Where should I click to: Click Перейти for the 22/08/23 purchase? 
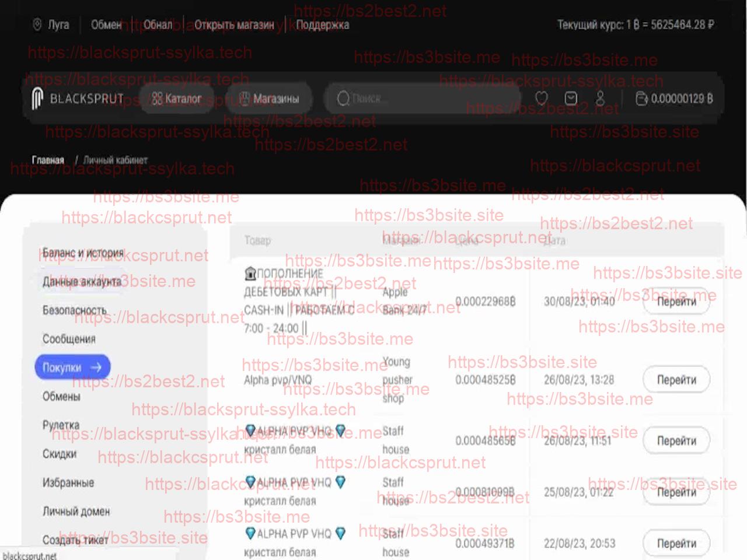pyautogui.click(x=676, y=543)
